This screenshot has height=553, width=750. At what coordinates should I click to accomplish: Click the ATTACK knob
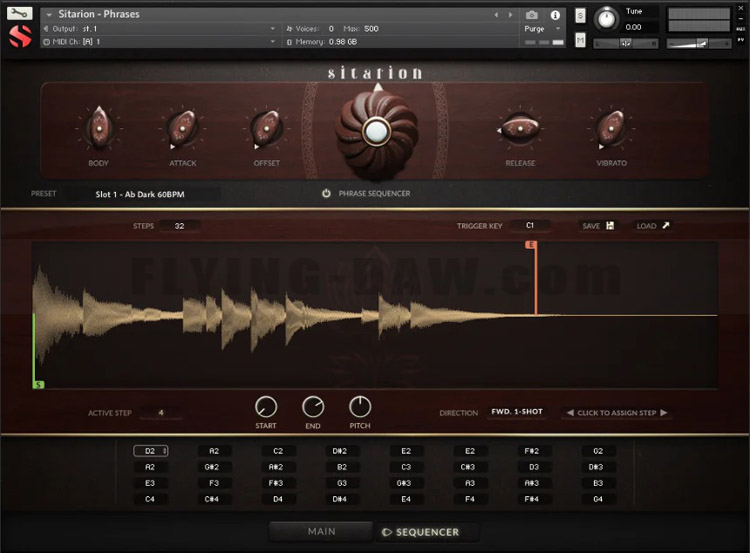tap(182, 128)
